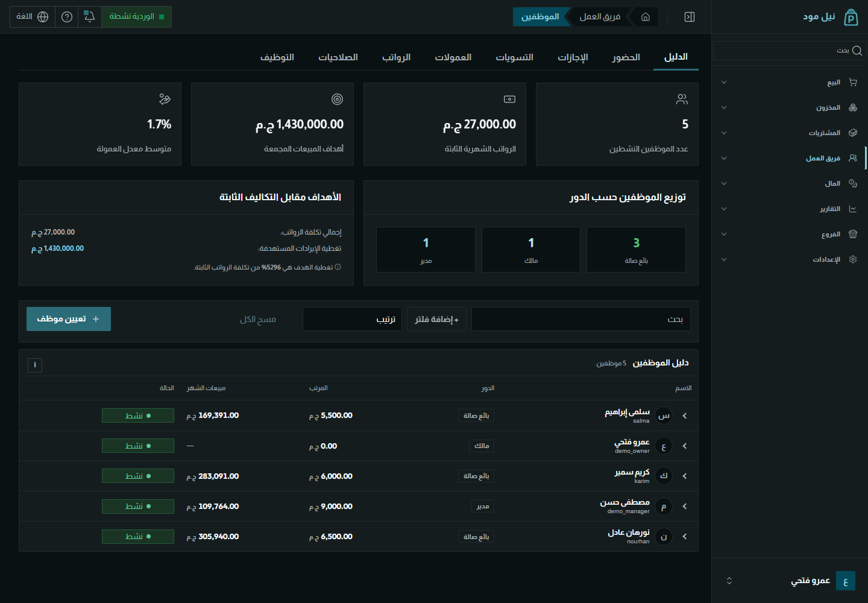Expand the الإعدادات sidebar chevron
The width and height of the screenshot is (868, 603).
point(724,259)
